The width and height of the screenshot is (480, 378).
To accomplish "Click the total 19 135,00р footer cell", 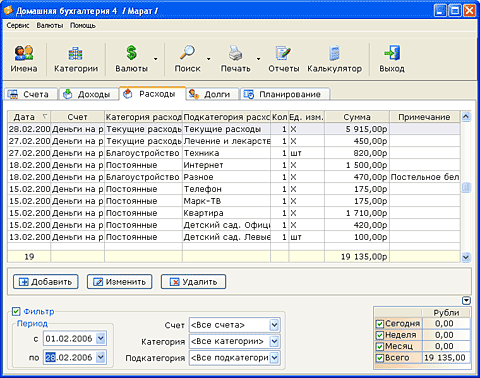I will tap(357, 257).
